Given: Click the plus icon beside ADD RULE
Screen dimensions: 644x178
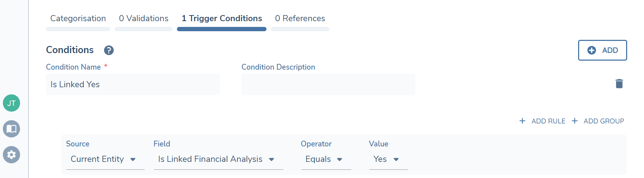Looking at the screenshot, I should point(523,121).
